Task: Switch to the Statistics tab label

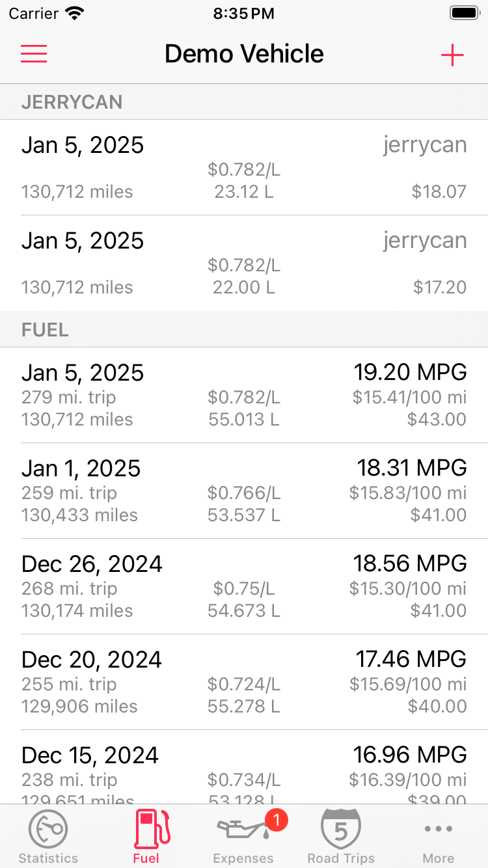Action: (48, 858)
